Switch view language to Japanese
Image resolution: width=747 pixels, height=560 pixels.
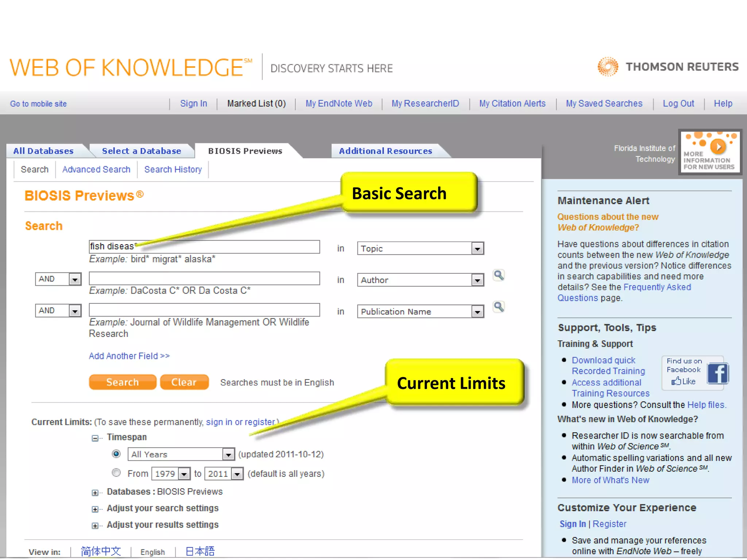(200, 551)
